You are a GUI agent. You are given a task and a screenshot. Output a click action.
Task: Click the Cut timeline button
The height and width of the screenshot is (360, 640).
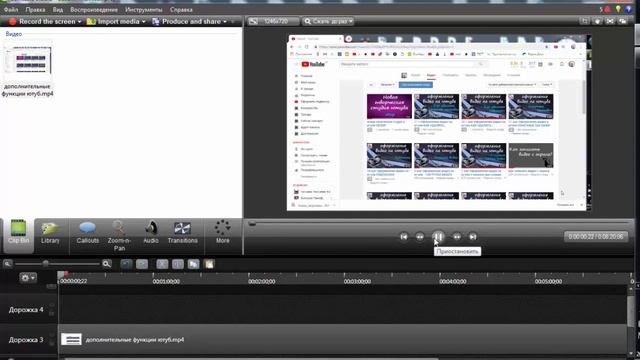point(162,264)
